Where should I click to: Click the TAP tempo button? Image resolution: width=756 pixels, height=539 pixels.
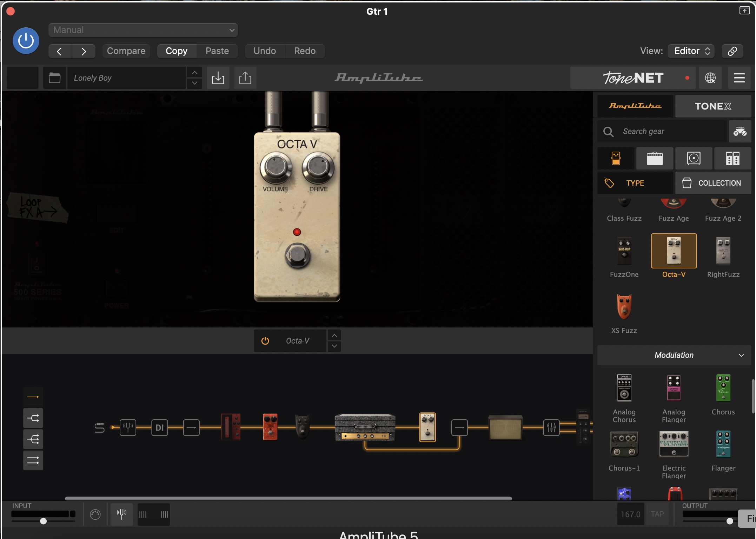pyautogui.click(x=657, y=514)
